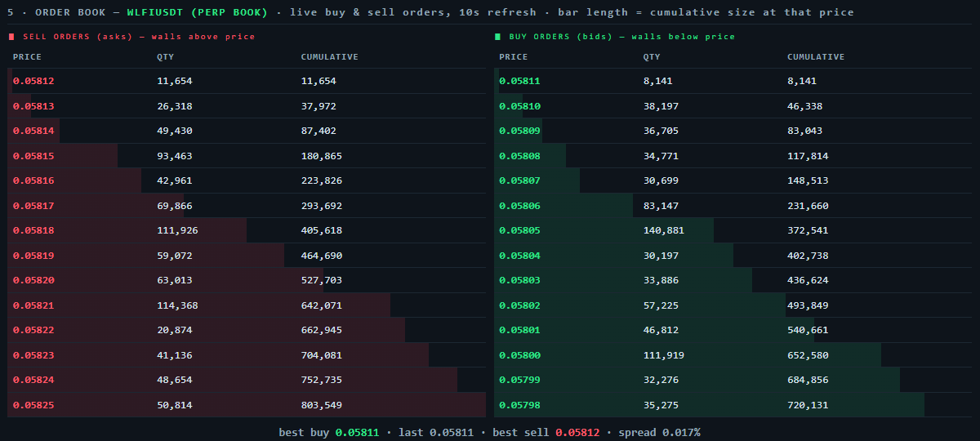This screenshot has height=441, width=980.
Task: Click the bids CUMULATIVE column header
Action: click(816, 57)
